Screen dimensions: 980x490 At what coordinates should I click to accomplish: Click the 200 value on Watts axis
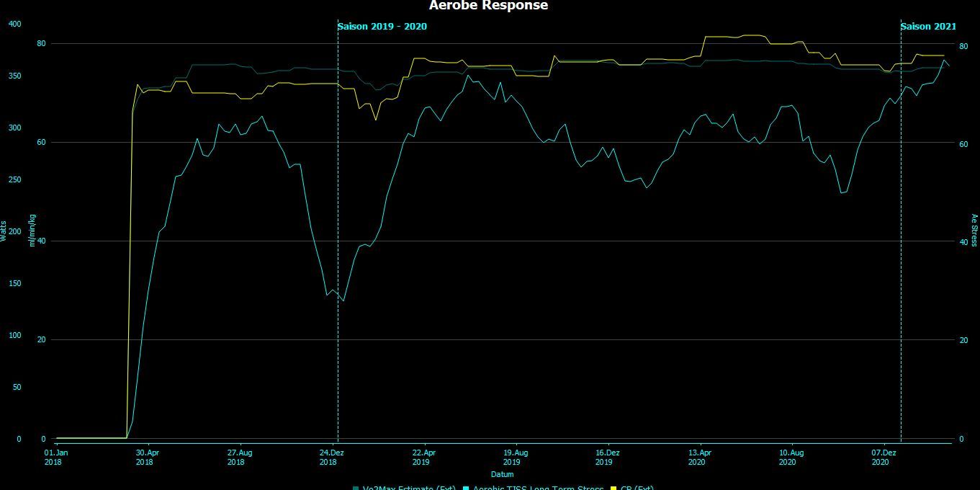click(x=14, y=231)
